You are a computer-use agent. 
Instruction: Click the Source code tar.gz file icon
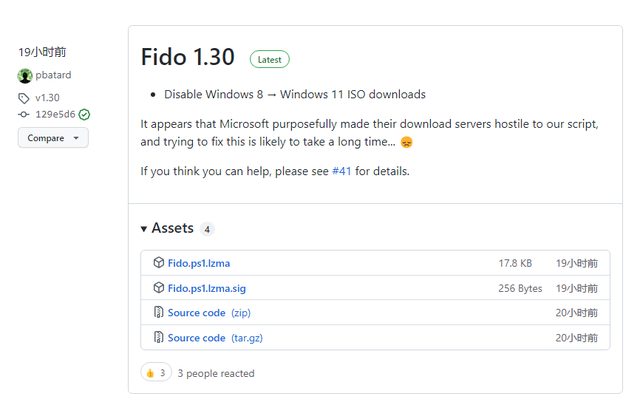point(159,338)
